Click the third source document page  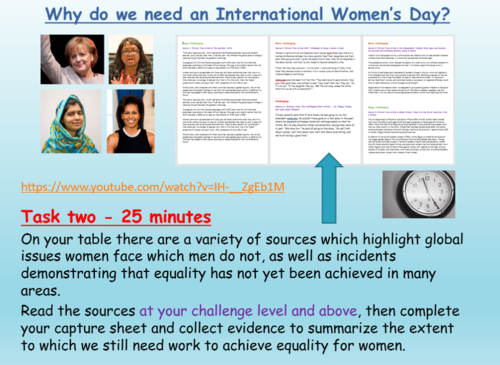click(x=408, y=100)
